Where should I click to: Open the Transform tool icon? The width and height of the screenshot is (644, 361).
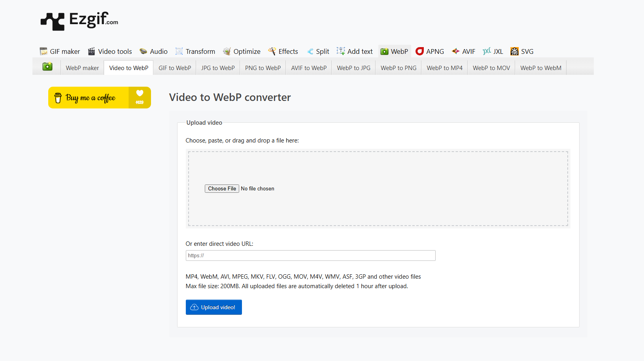(179, 51)
